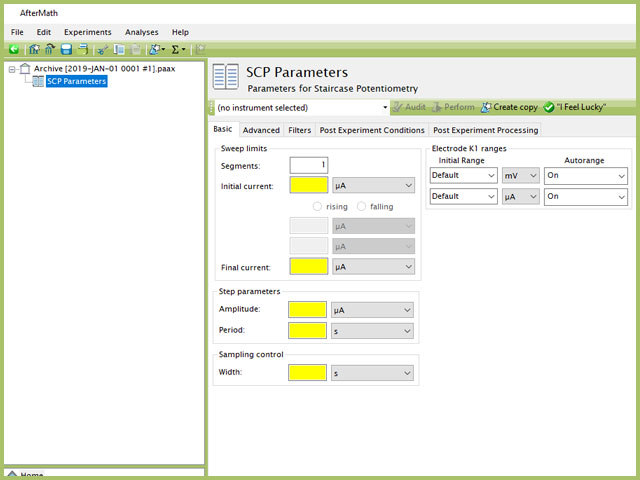
Task: Select the falling radio button
Action: (361, 207)
